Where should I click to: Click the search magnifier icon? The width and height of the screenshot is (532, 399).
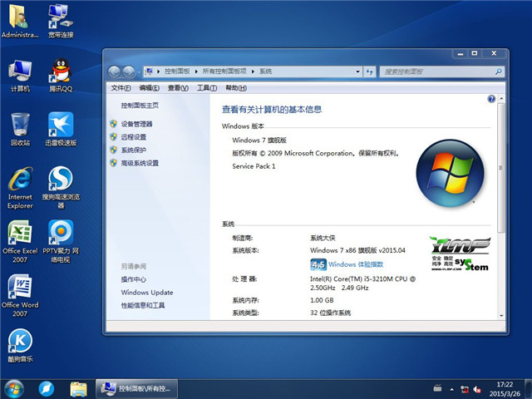tap(498, 71)
